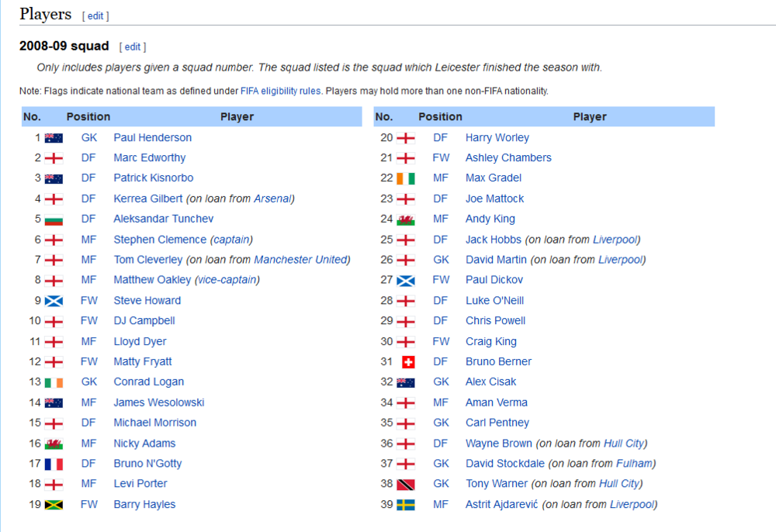Viewport: 776px width, 532px height.
Task: Open the vice-captain link beside Matthew Oakley
Action: (x=227, y=280)
